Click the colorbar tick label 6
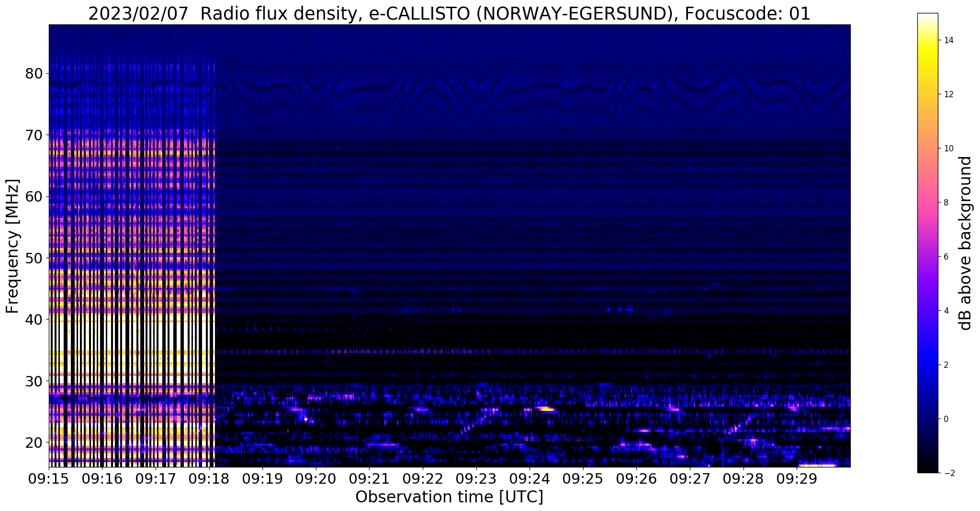The height and width of the screenshot is (511, 980). coord(946,257)
